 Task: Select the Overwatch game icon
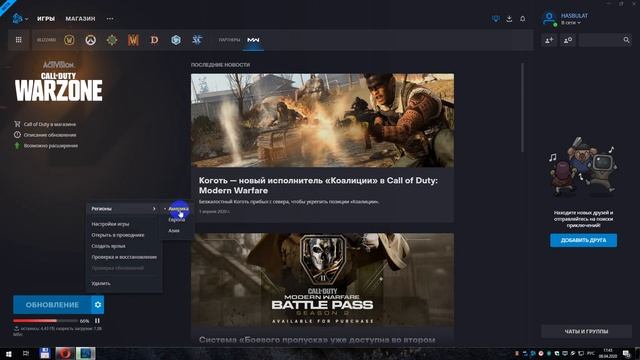pos(91,40)
